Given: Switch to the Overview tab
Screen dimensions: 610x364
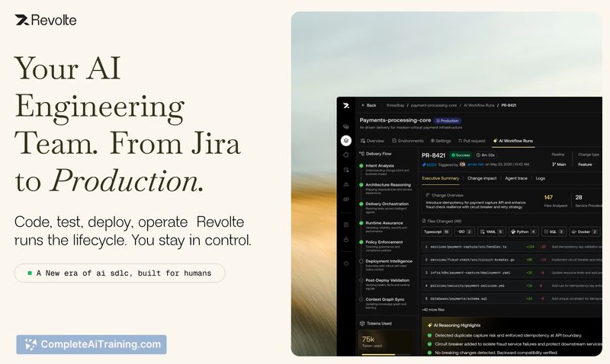Looking at the screenshot, I should (x=372, y=141).
